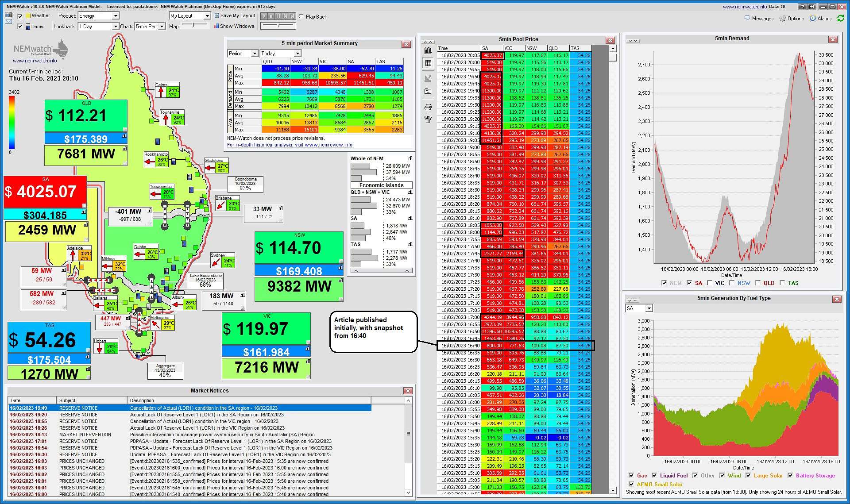Viewport: 850px width, 504px height.
Task: Check QLD in 5min Demand legend
Action: (x=757, y=283)
